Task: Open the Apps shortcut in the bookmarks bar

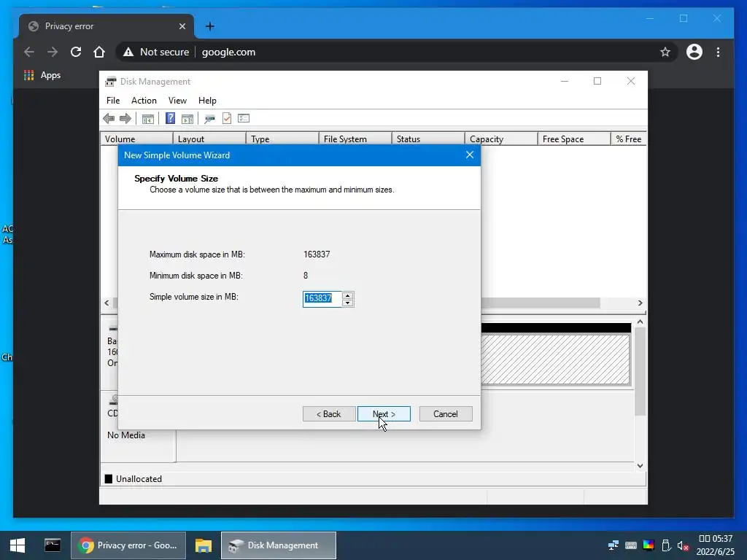Action: click(x=42, y=75)
